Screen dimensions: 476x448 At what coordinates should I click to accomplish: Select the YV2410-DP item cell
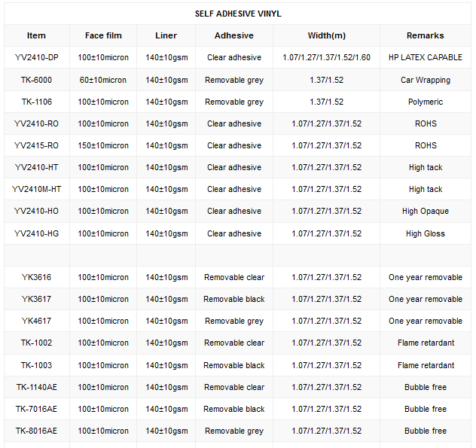[36, 57]
